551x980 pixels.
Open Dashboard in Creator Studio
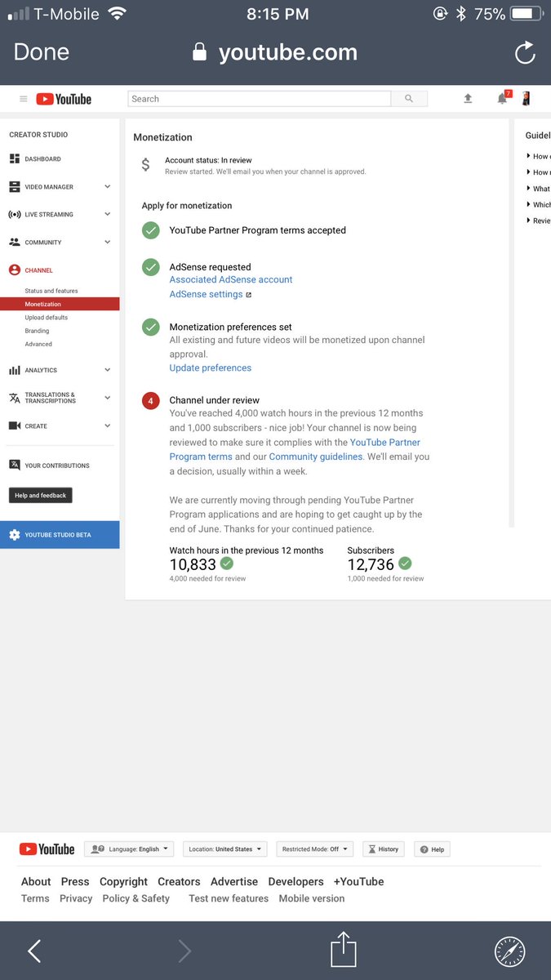click(42, 159)
